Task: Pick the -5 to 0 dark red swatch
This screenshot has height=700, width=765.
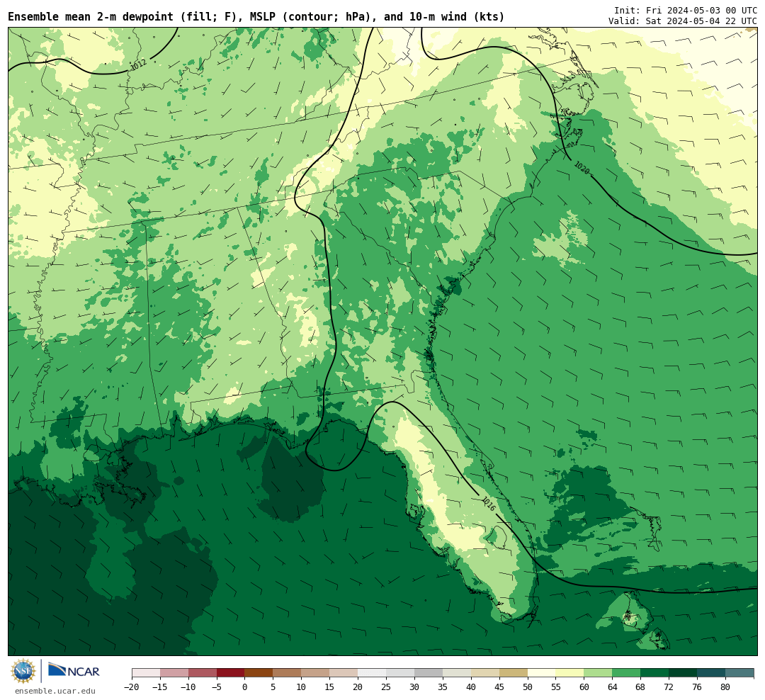Action: 231,673
